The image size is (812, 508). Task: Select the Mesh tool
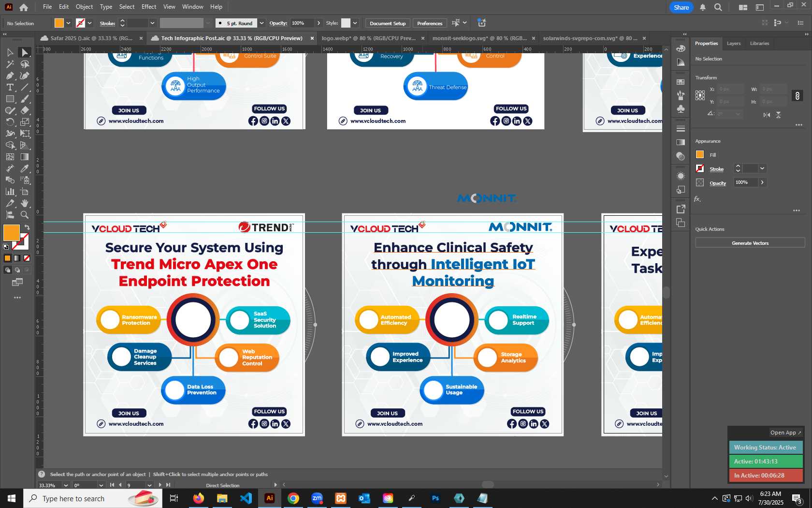(x=10, y=157)
